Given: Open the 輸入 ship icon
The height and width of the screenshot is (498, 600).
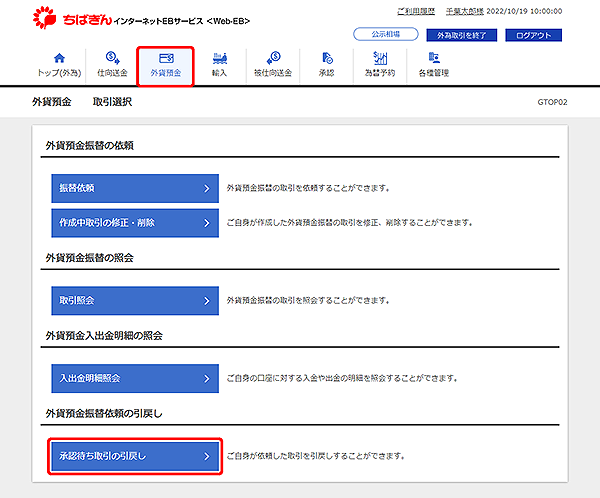Looking at the screenshot, I should (x=220, y=58).
